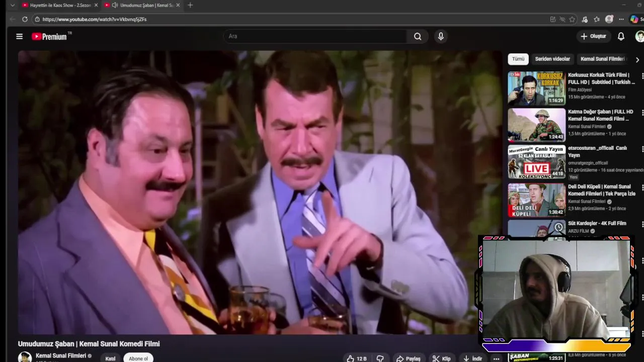644x362 pixels.
Task: Open the Klan Savaşları LIVE thumbnail
Action: pyautogui.click(x=536, y=162)
